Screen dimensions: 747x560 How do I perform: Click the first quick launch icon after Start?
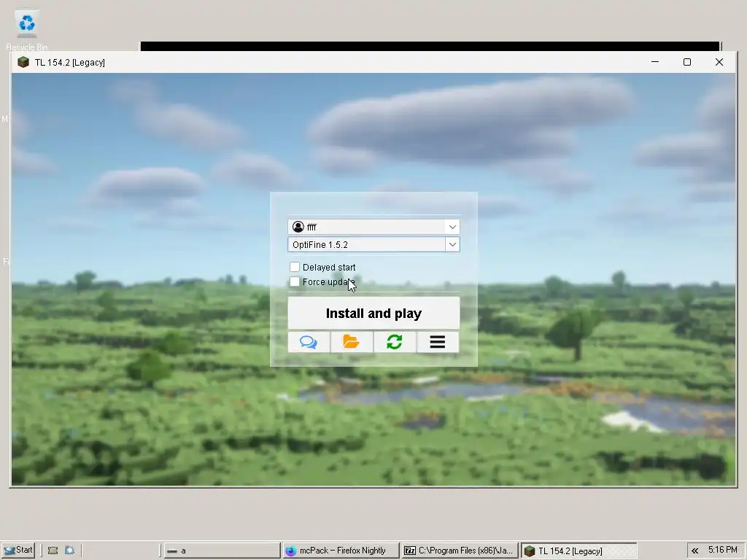point(53,551)
